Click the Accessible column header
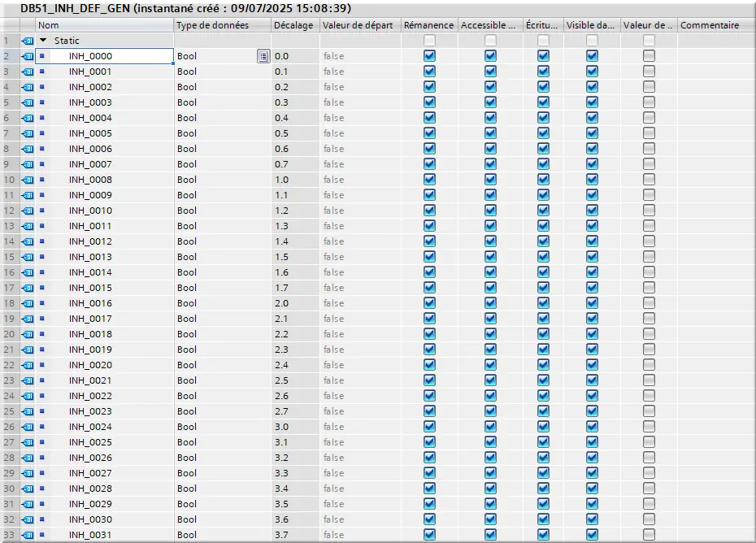Screen dimensions: 756x543 (490, 25)
